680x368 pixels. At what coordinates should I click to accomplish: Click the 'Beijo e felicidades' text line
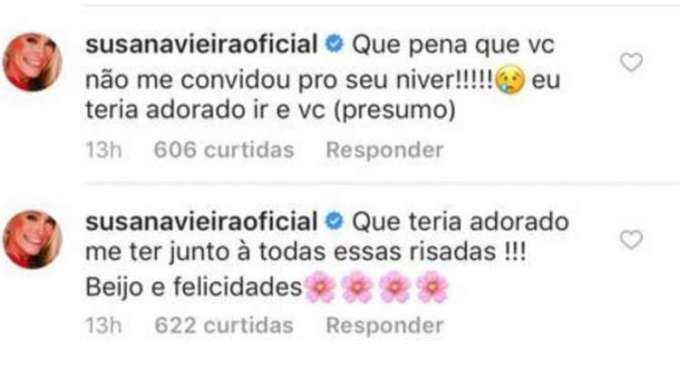click(x=193, y=287)
